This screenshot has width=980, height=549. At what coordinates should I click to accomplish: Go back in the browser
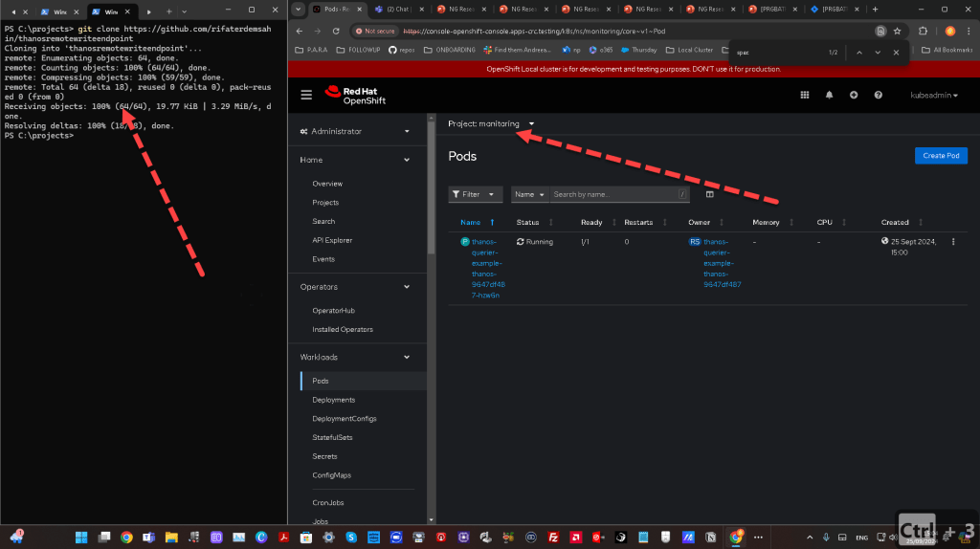coord(300,31)
